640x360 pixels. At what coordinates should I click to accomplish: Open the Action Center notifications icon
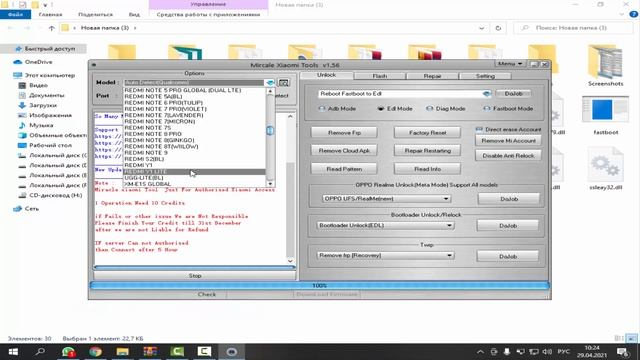click(x=622, y=351)
